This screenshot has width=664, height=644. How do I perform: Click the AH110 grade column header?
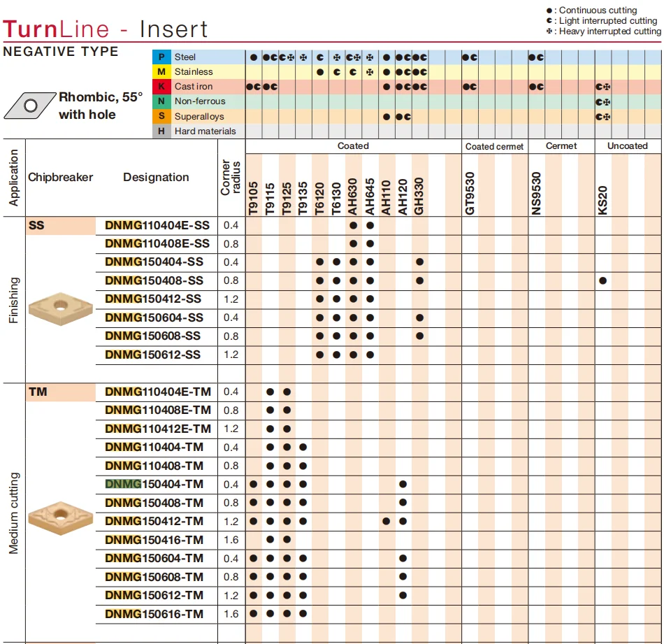[x=386, y=197]
